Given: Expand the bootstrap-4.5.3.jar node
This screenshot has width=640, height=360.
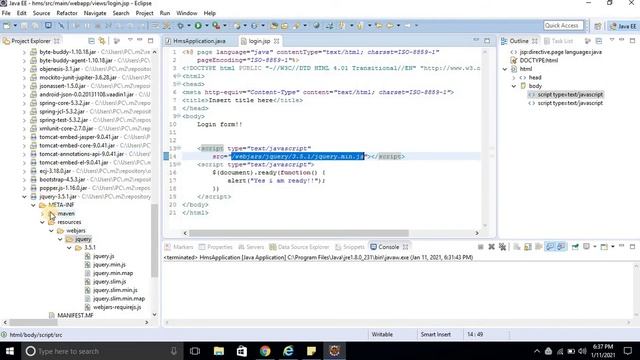Looking at the screenshot, I should pyautogui.click(x=24, y=180).
